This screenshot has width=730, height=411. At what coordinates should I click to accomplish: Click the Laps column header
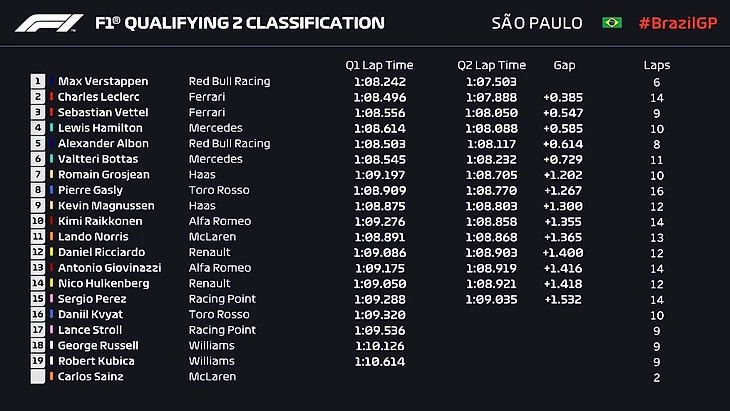coord(657,65)
